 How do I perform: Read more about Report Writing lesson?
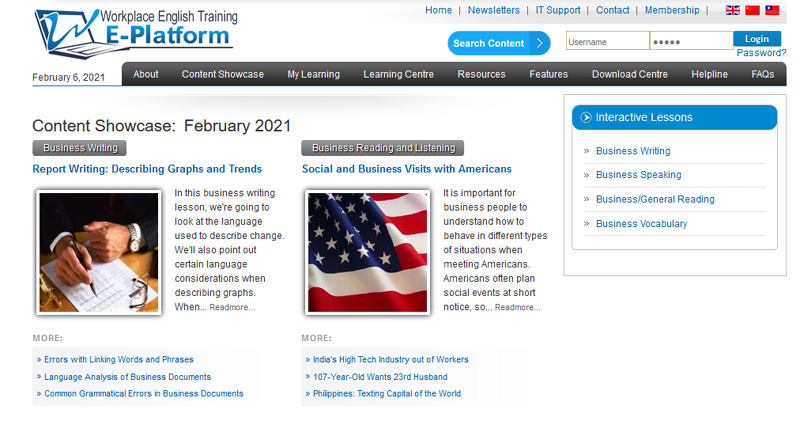point(232,308)
